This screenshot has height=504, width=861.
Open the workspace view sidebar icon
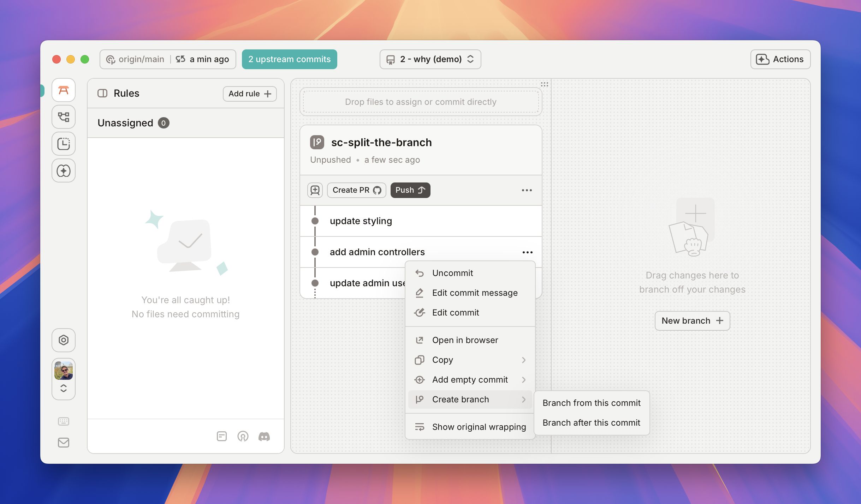64,90
